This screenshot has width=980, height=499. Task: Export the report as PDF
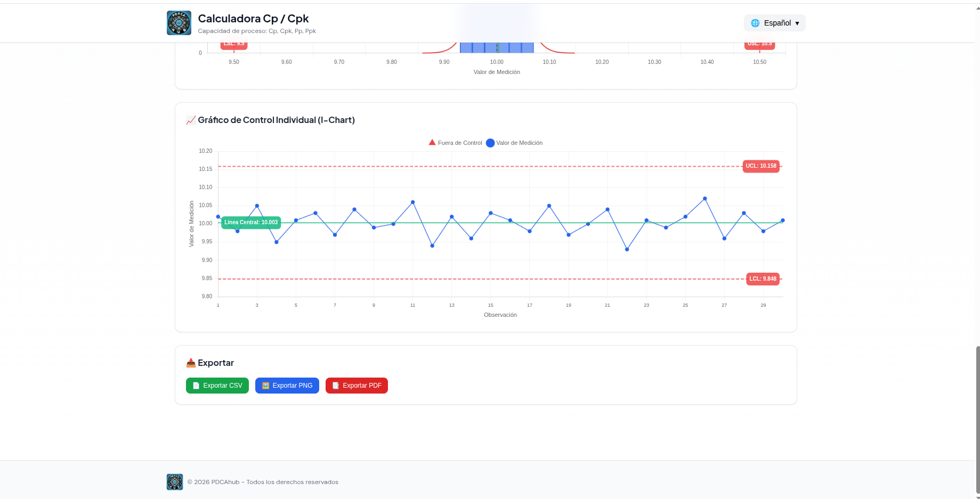[357, 386]
